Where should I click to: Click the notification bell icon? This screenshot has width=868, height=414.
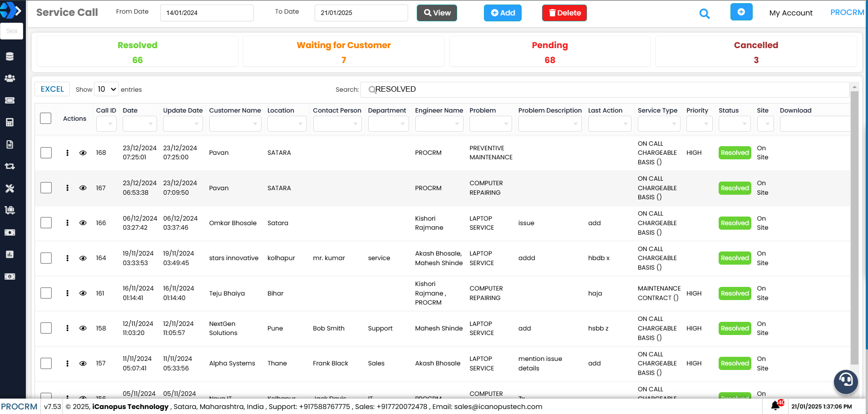pyautogui.click(x=775, y=406)
